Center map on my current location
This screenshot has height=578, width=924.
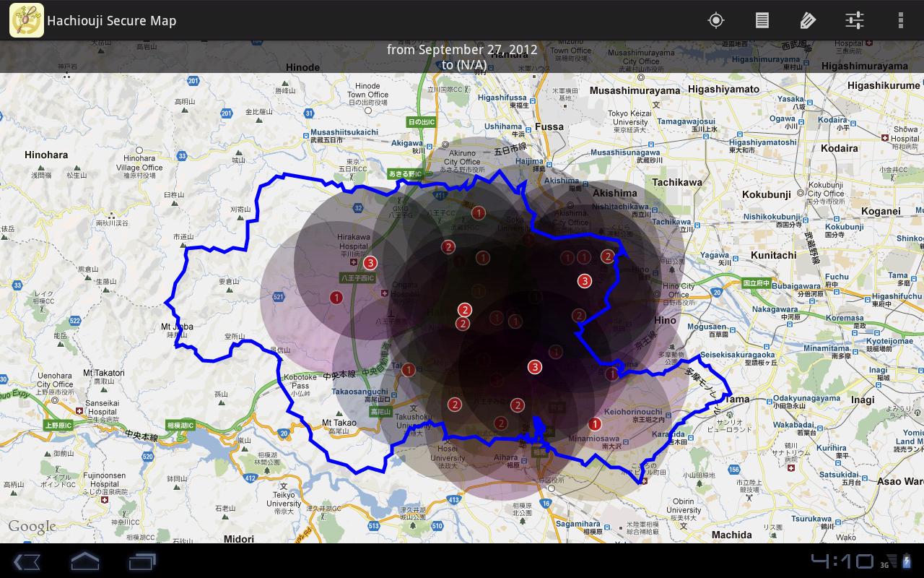coord(716,20)
